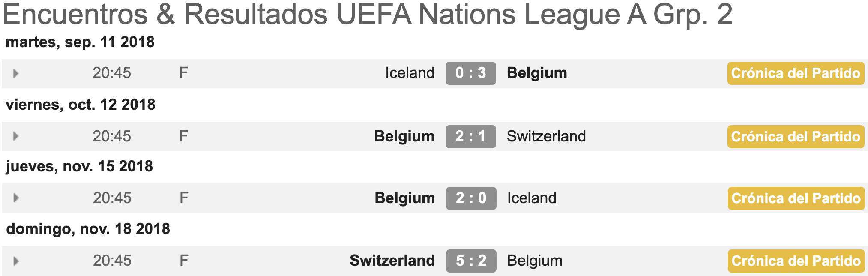Click the 2 : 0 score badge
868x276 pixels.
471,198
